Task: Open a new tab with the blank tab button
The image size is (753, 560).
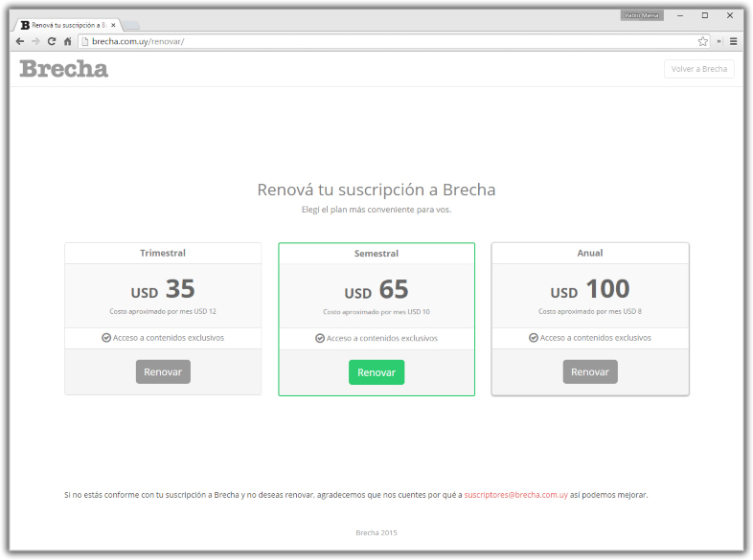Action: 131,25
